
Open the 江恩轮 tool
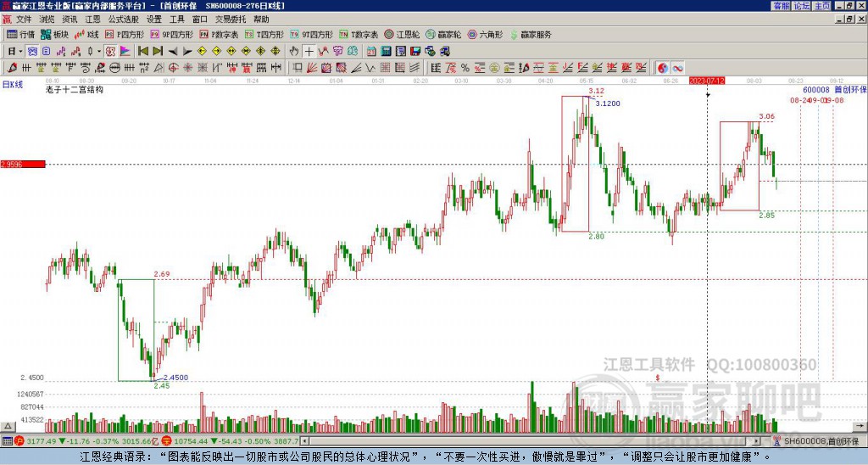(402, 34)
